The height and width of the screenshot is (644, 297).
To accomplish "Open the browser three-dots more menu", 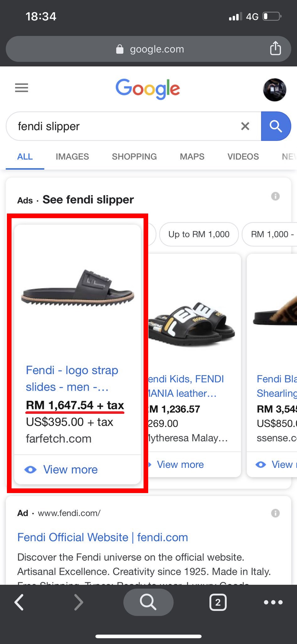I will tap(273, 602).
